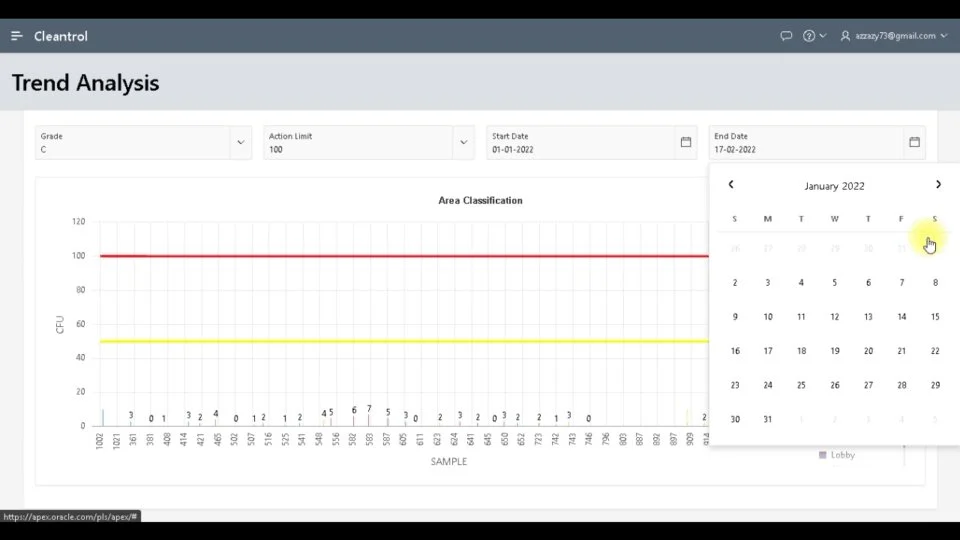960x540 pixels.
Task: Click the End Date calendar icon
Action: (914, 142)
